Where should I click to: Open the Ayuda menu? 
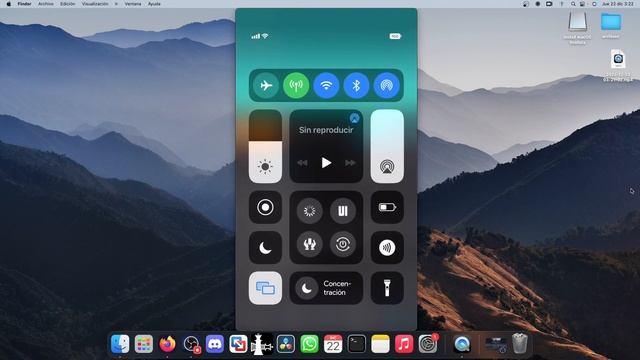(x=154, y=4)
